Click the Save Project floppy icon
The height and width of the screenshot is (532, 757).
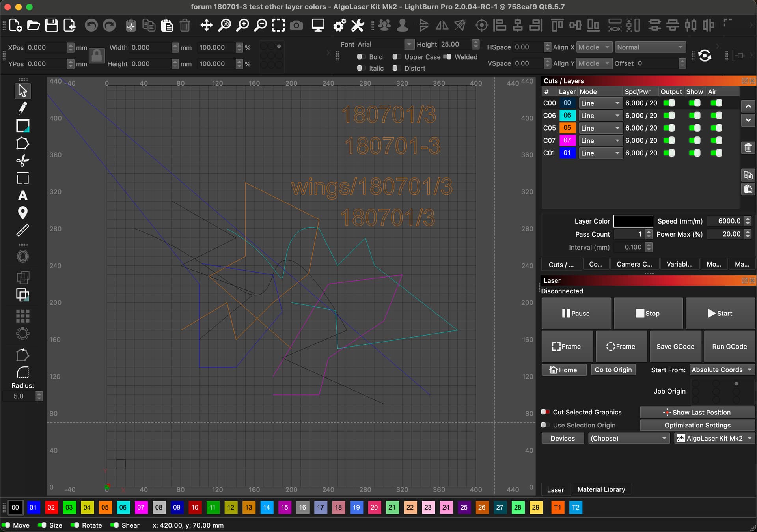click(x=51, y=25)
